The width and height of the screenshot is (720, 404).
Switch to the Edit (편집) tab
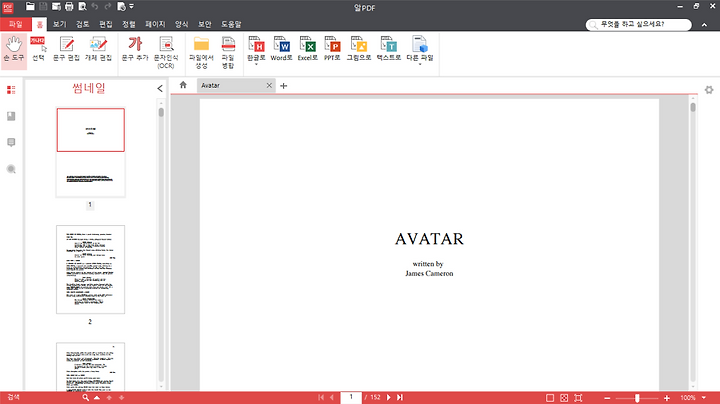click(106, 24)
